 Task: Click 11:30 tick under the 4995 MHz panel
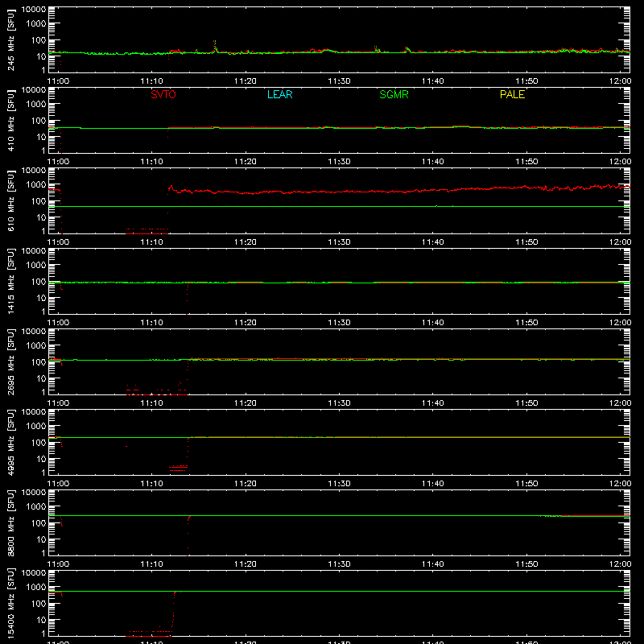(x=339, y=484)
